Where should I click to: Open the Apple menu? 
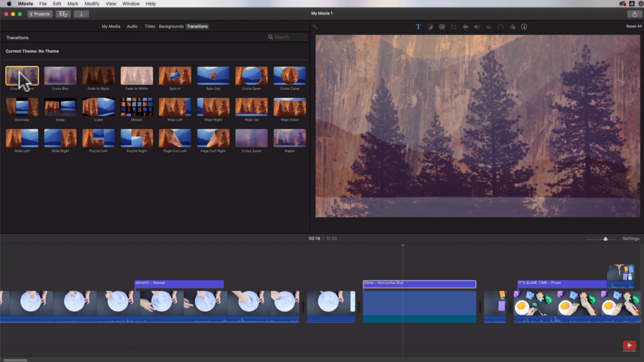click(x=9, y=4)
